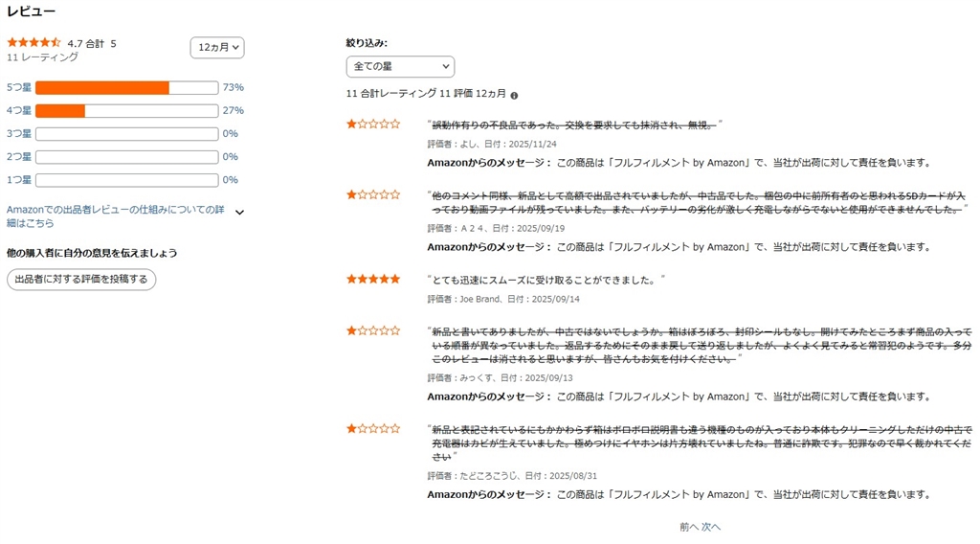
Task: Click the overall 4.7 star rating icons
Action: click(x=33, y=43)
